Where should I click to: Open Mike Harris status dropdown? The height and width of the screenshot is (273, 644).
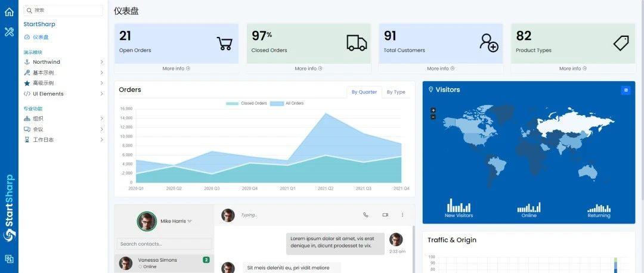coord(190,221)
